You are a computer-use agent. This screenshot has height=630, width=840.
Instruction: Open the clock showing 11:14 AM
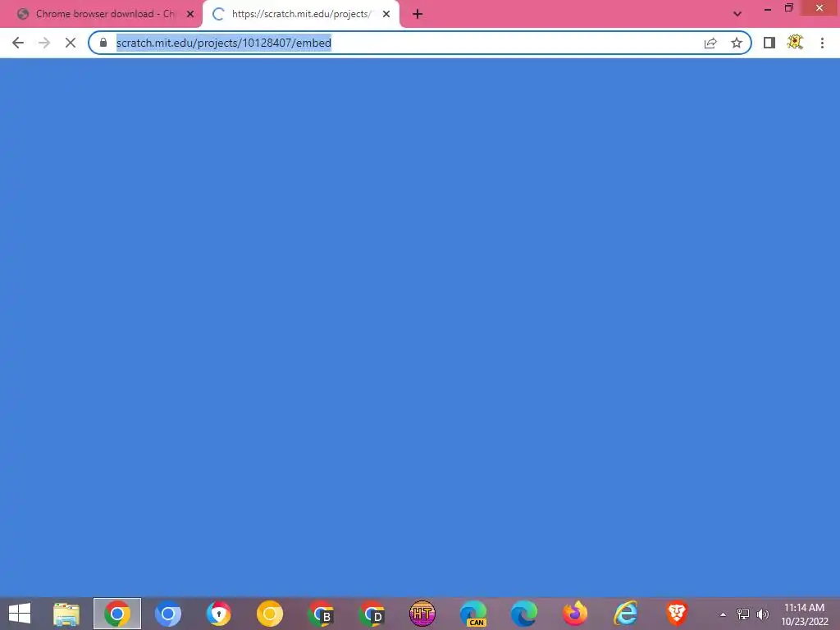[x=804, y=614]
